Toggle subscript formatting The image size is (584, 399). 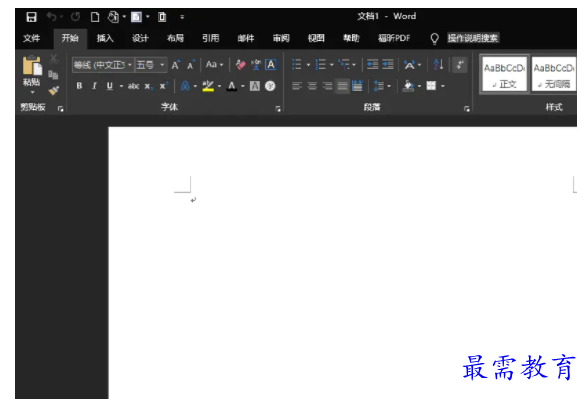[148, 86]
